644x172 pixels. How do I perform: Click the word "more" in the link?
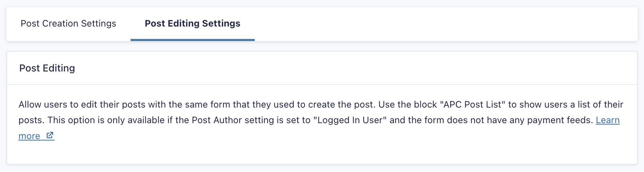point(29,136)
